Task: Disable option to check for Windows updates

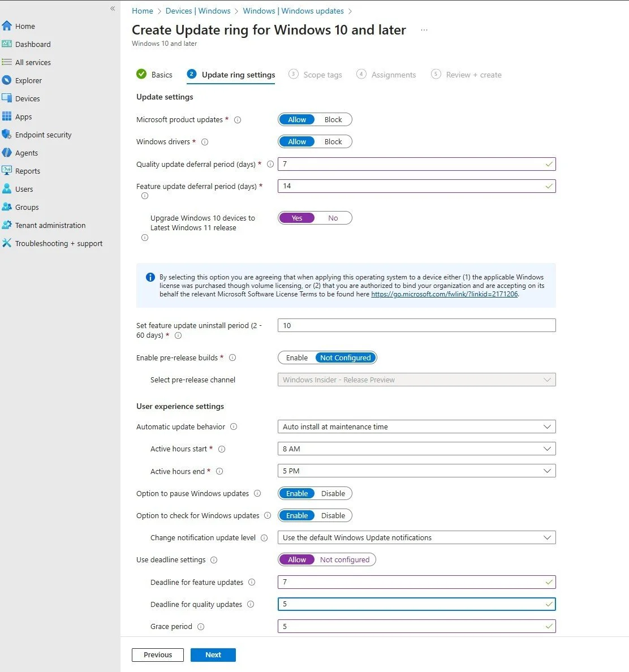Action: (333, 515)
